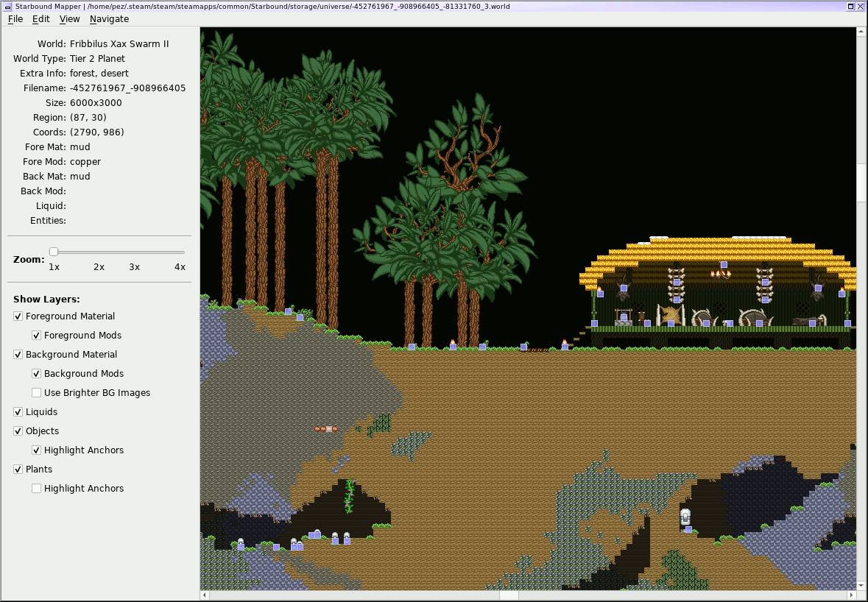868x602 pixels.
Task: Turn off Highlight Anchors under Objects
Action: tap(37, 450)
